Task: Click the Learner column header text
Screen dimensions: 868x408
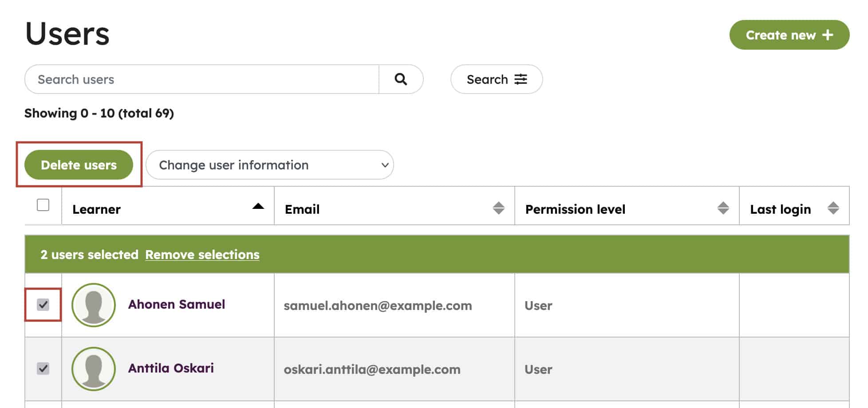Action: (96, 209)
